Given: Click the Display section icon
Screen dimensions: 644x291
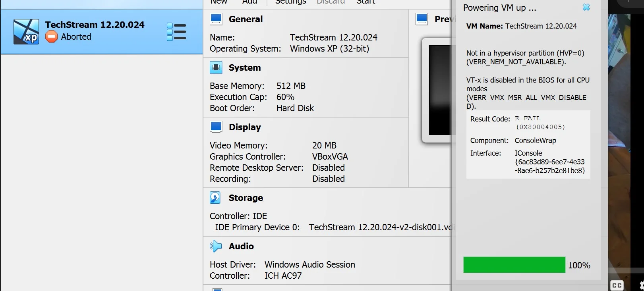Looking at the screenshot, I should tap(216, 127).
